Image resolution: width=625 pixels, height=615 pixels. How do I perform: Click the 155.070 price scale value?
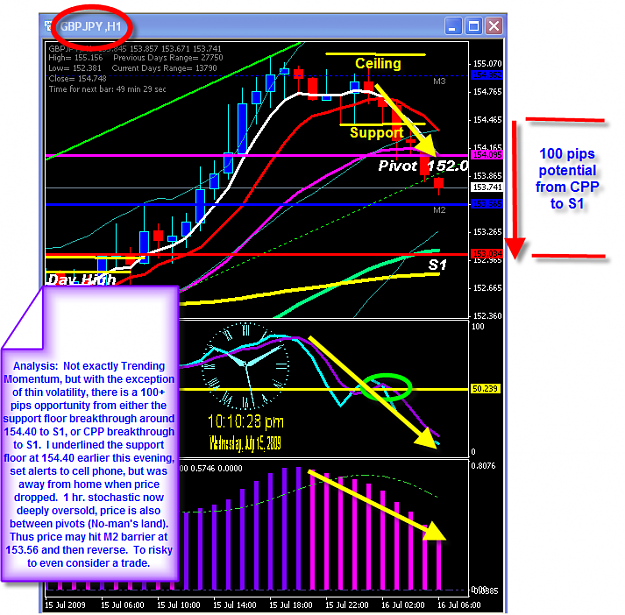pos(487,64)
